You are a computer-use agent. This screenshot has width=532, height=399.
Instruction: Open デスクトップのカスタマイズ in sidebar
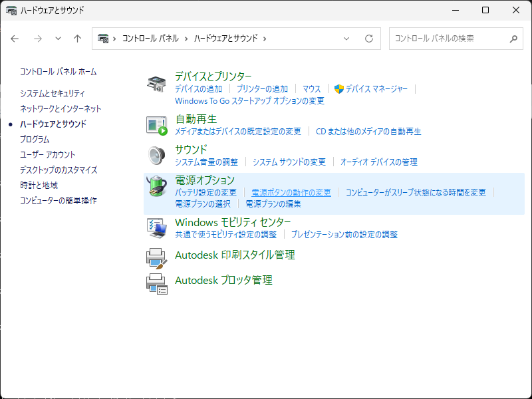click(x=59, y=170)
